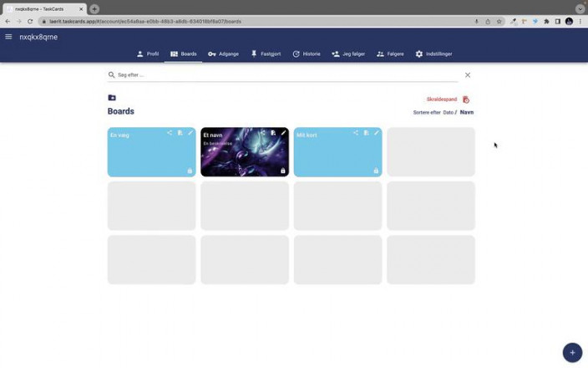Open the 'Jeg følger' tab
This screenshot has height=368, width=588.
(x=348, y=54)
